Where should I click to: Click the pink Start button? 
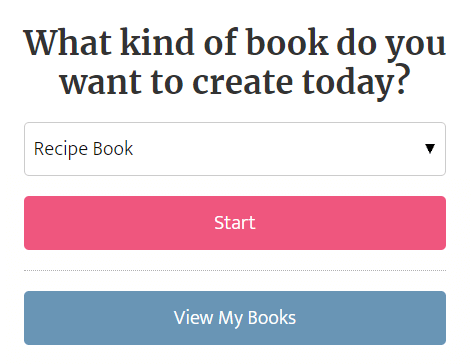tap(235, 223)
